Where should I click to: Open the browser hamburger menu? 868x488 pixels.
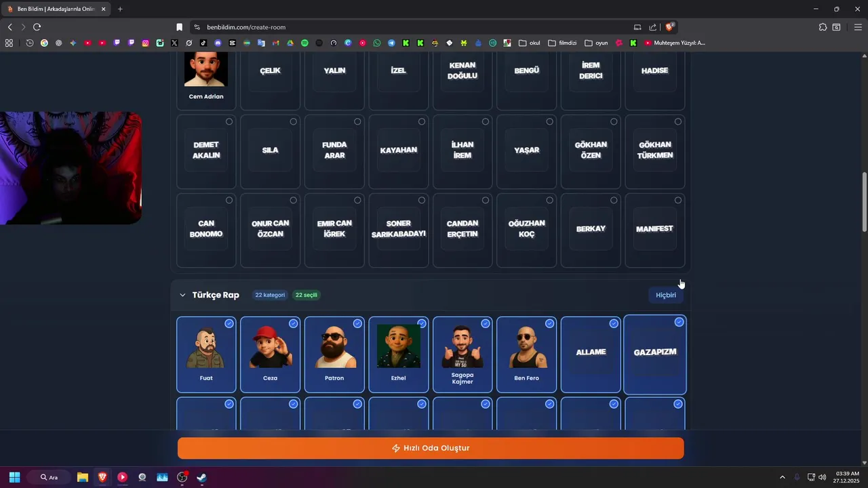tap(858, 27)
